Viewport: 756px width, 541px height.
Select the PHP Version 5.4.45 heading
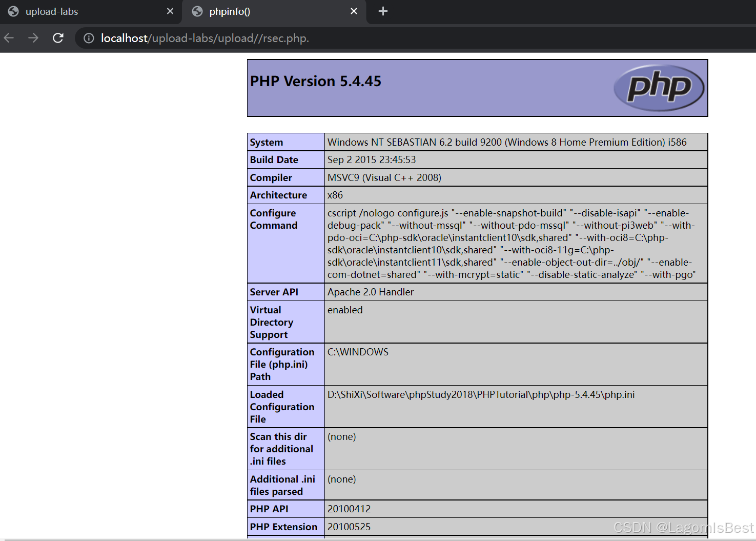(x=316, y=81)
